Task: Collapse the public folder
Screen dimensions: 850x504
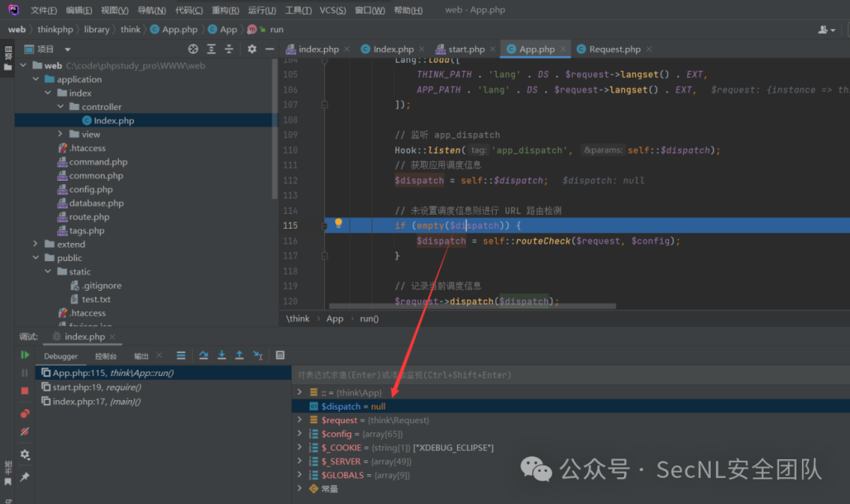Action: click(x=35, y=258)
